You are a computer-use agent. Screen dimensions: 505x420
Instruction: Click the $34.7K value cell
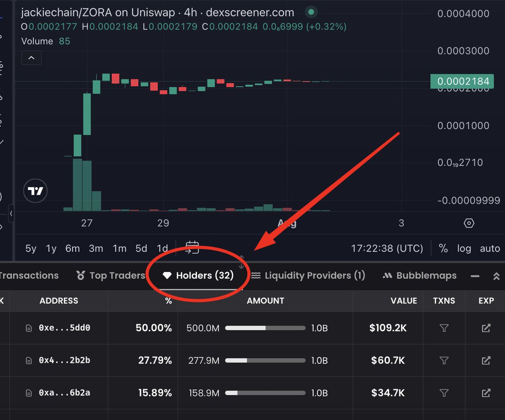(x=388, y=393)
